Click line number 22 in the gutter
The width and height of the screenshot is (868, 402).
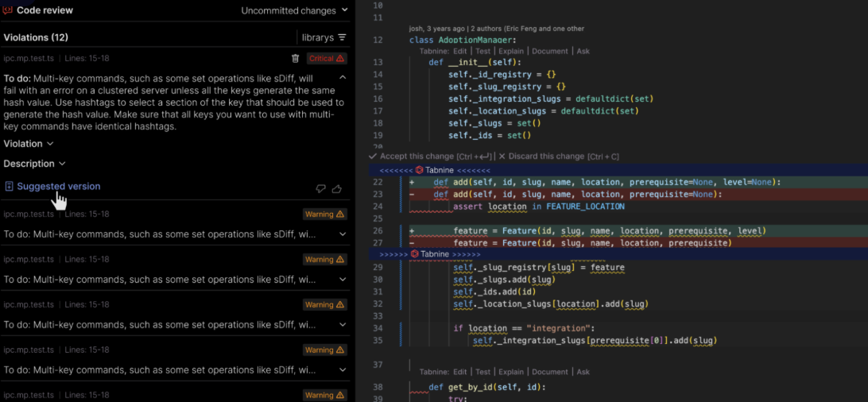(378, 182)
